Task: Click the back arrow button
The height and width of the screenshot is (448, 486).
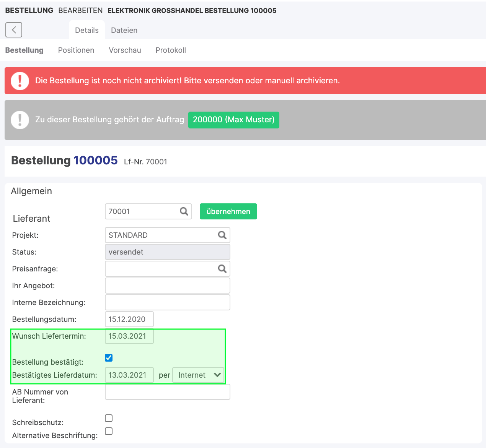Action: [14, 30]
